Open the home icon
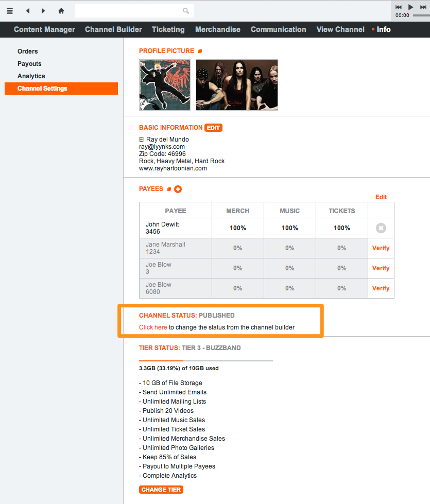The image size is (430, 504). point(61,11)
